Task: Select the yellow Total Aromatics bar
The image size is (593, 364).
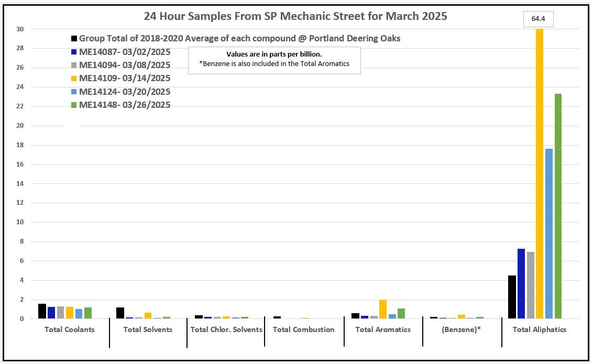Action: coord(382,309)
